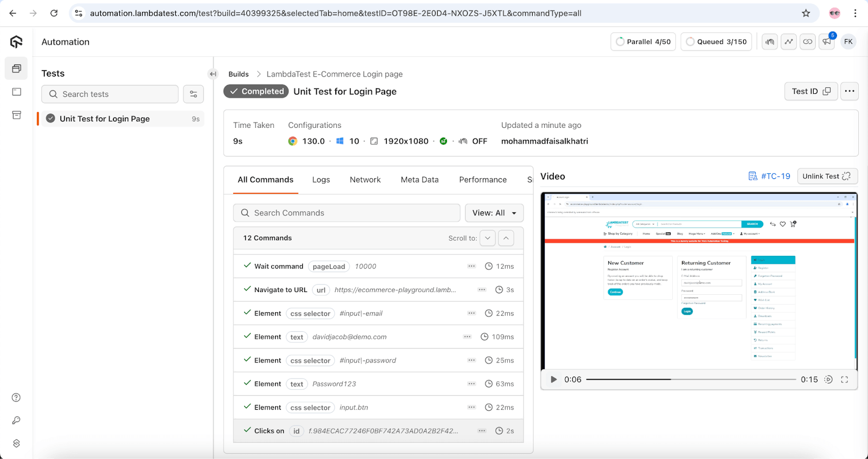Open the Performance tab
Image resolution: width=868 pixels, height=459 pixels.
point(483,180)
